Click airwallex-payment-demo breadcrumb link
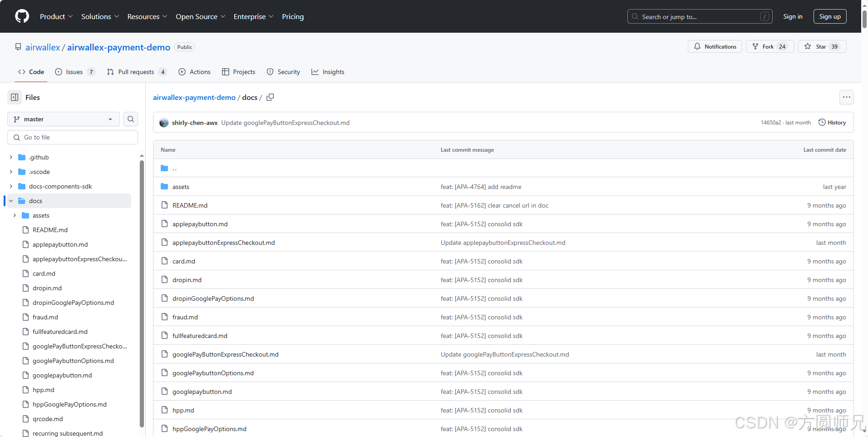Image resolution: width=868 pixels, height=437 pixels. (x=194, y=97)
